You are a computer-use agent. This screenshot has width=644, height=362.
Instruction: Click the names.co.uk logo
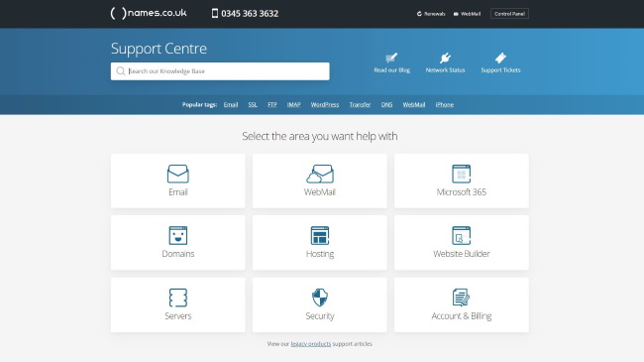point(149,13)
